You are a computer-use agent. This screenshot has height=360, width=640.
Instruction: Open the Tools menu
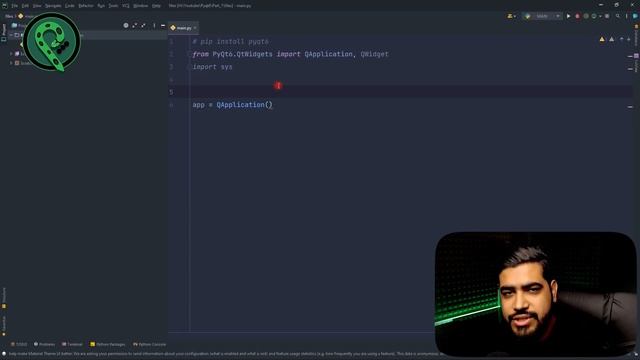click(x=113, y=6)
